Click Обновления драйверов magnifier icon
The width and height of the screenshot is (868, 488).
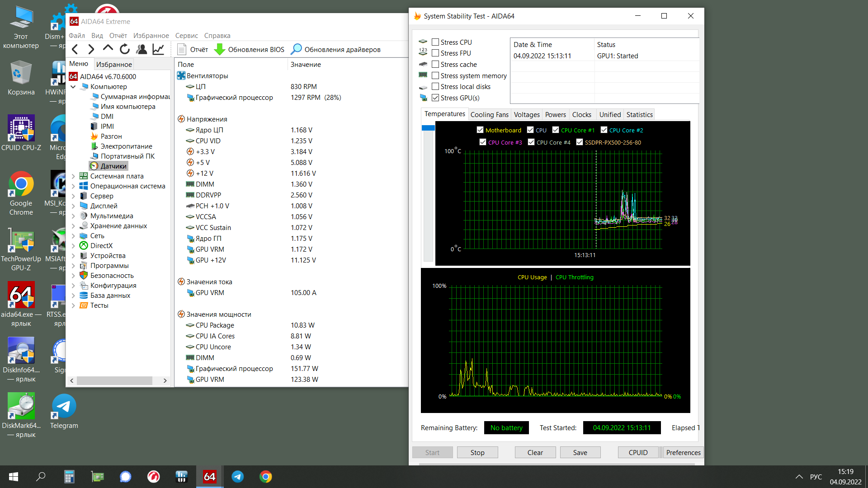coord(296,49)
